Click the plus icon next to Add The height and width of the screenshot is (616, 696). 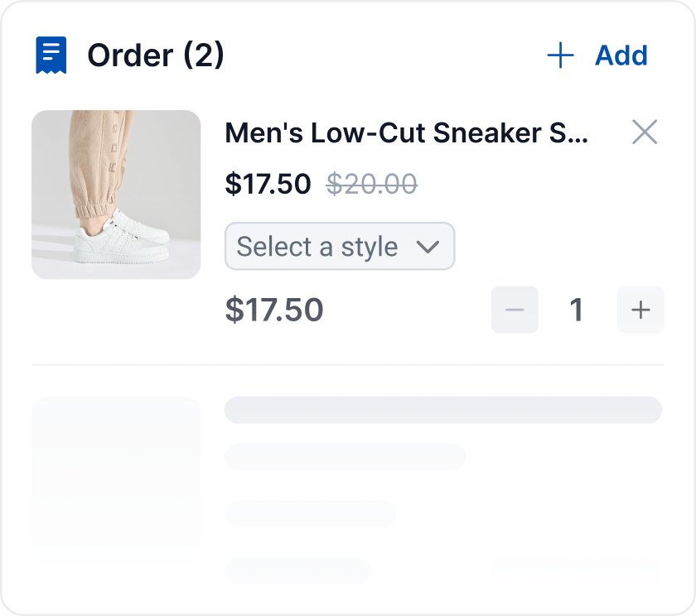tap(561, 55)
